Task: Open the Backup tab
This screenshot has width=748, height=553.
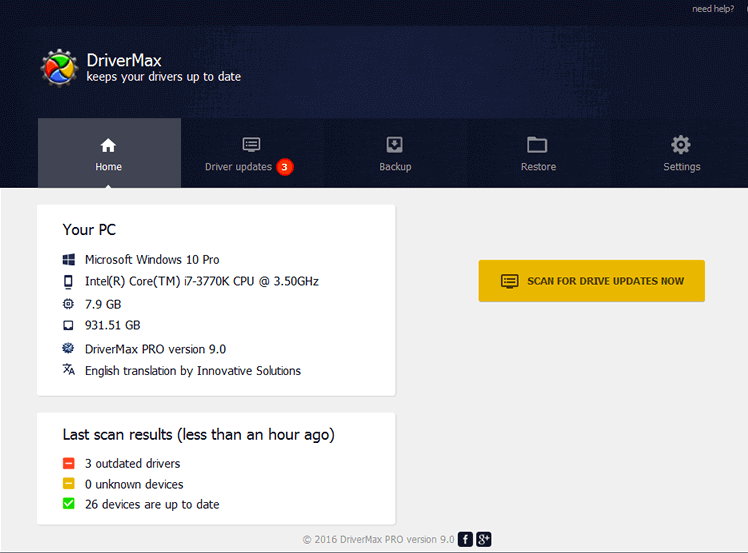Action: click(395, 154)
